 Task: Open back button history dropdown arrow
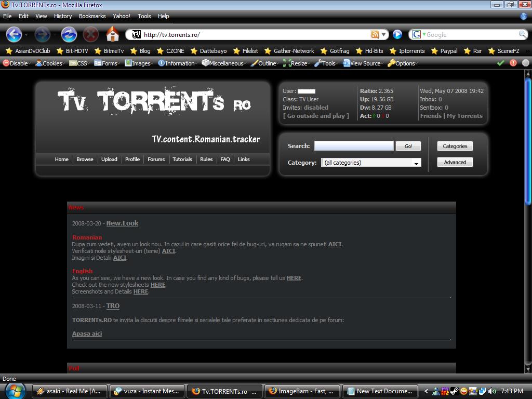tap(26, 35)
